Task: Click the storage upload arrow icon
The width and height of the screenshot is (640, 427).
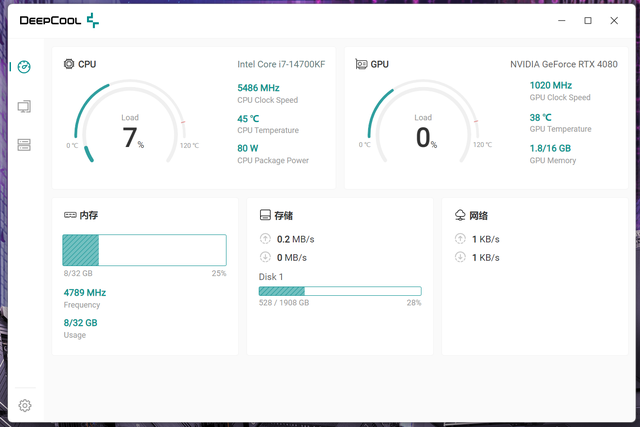Action: coord(265,239)
